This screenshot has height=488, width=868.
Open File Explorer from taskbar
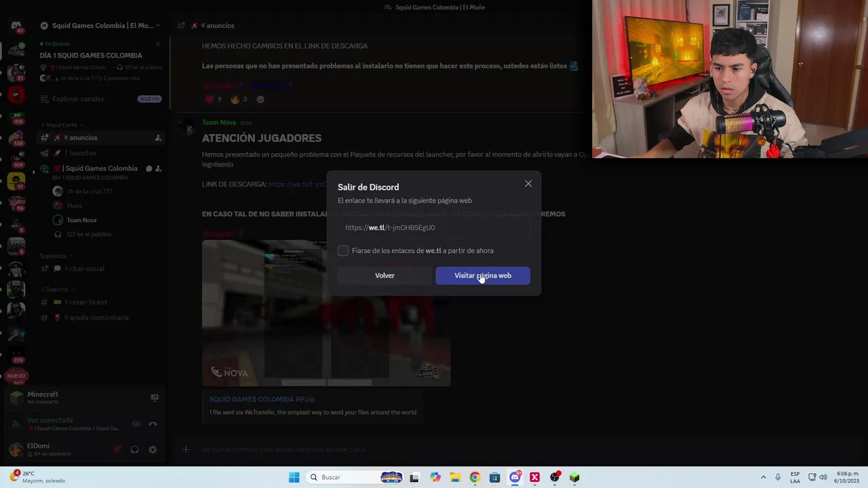(x=455, y=477)
